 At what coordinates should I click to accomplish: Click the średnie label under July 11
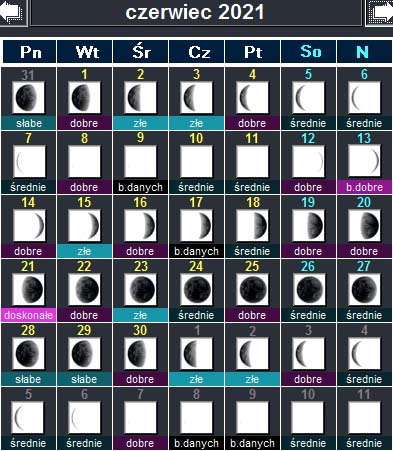pos(364,443)
